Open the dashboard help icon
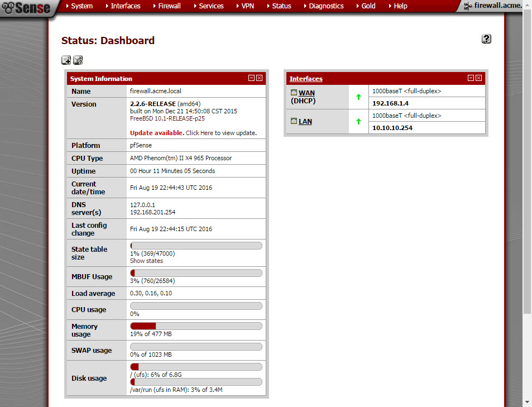This screenshot has width=532, height=407. pos(486,39)
